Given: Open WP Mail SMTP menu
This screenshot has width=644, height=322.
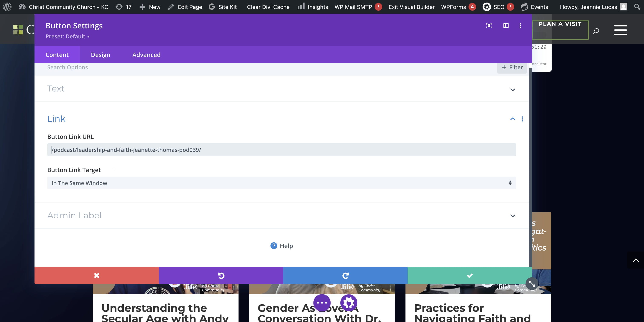Looking at the screenshot, I should pos(353,7).
